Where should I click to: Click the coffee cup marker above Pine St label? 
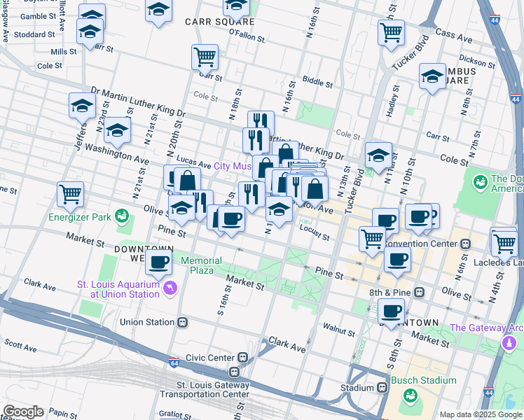(x=231, y=220)
